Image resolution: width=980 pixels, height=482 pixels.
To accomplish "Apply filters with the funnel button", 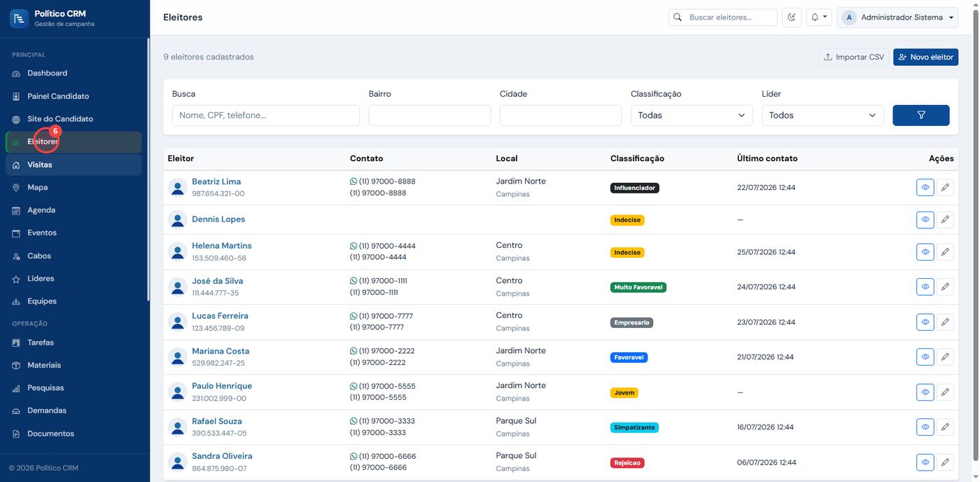I will pyautogui.click(x=920, y=116).
